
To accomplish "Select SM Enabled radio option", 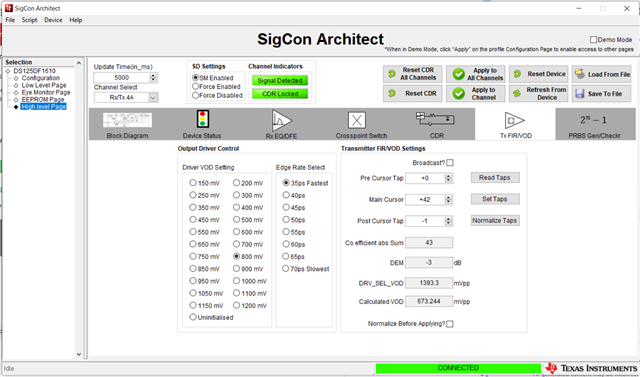I will coord(196,78).
